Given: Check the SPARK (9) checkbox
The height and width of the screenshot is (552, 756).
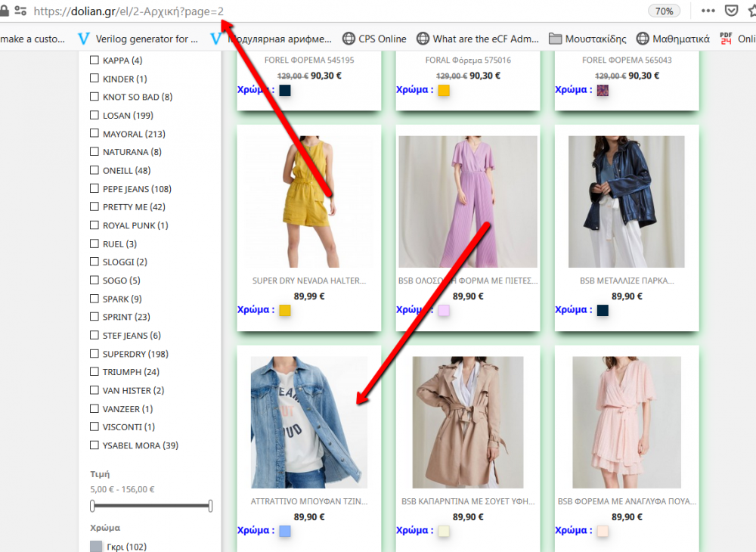Looking at the screenshot, I should pos(94,299).
